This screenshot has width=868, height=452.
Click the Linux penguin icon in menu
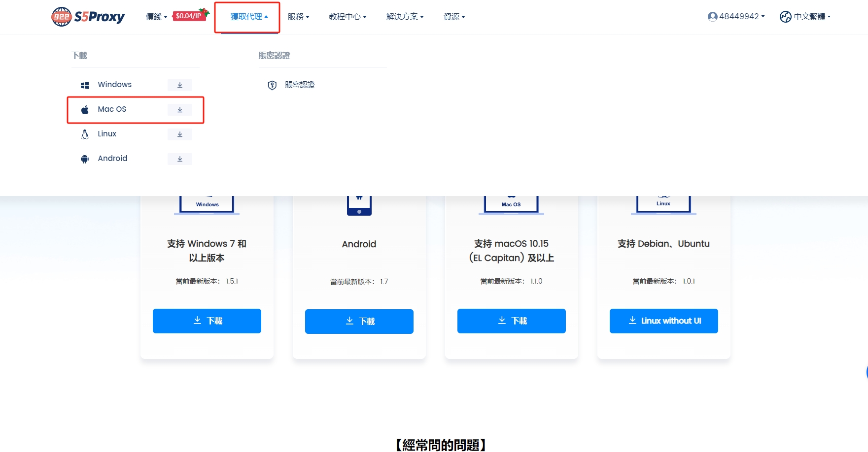point(85,134)
